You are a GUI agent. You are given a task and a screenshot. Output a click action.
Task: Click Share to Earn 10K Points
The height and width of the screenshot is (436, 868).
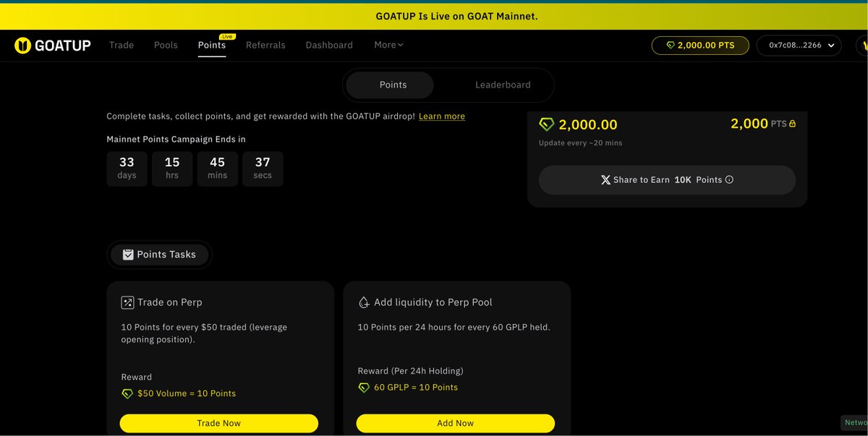pyautogui.click(x=667, y=180)
